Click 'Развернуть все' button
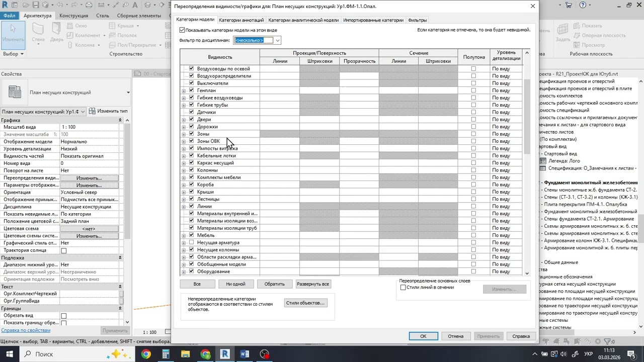The width and height of the screenshot is (644, 362). click(x=313, y=284)
